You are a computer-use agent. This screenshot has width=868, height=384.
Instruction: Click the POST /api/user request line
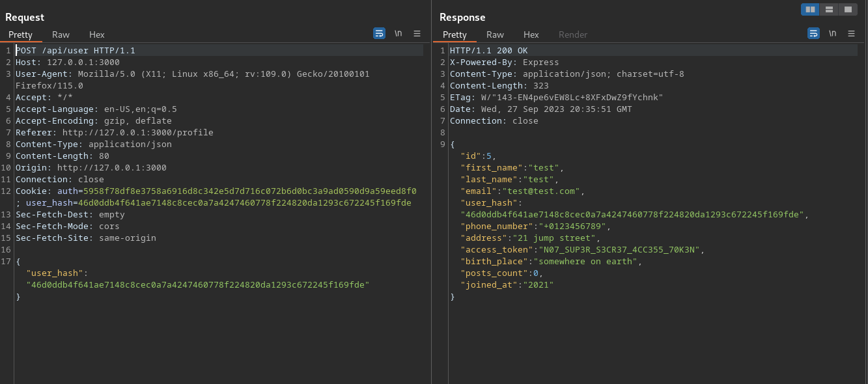coord(76,50)
